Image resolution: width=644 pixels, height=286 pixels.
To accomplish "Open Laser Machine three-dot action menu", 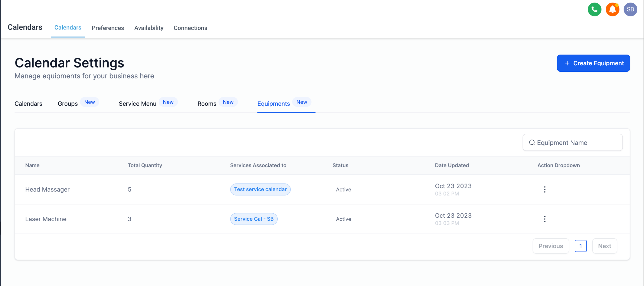I will coord(544,219).
